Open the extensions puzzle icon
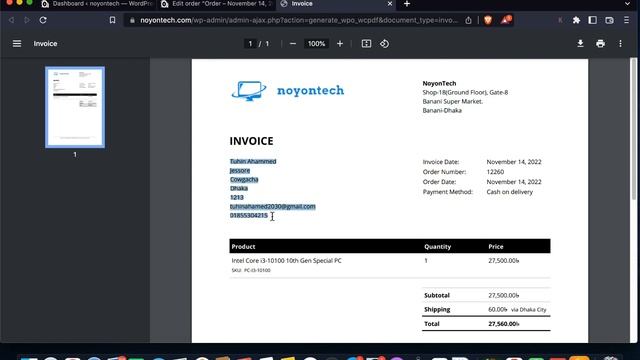 point(576,20)
